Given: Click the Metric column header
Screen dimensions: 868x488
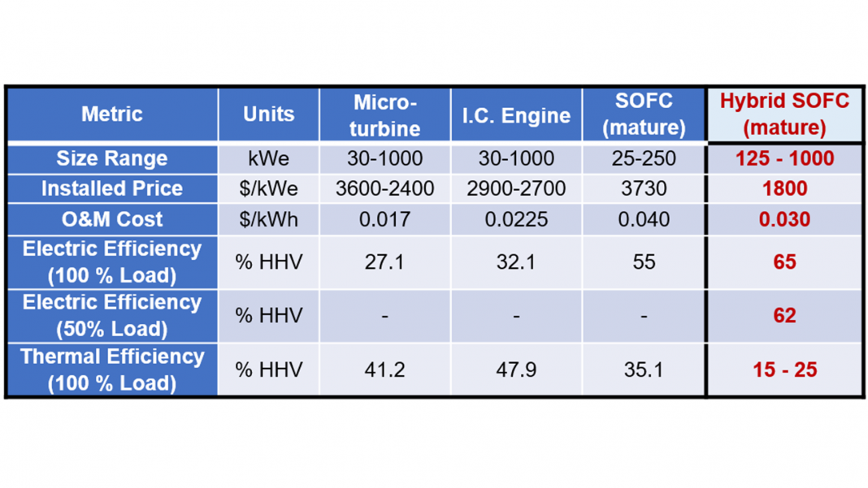Looking at the screenshot, I should point(112,114).
